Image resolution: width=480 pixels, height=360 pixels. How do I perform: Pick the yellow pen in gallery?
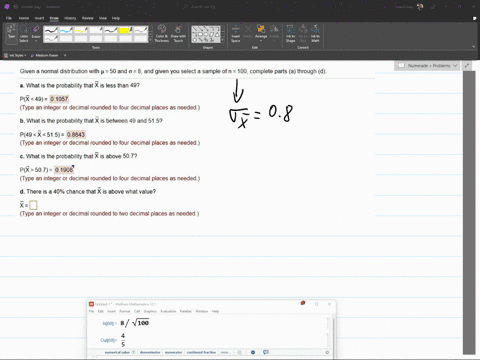[81, 30]
